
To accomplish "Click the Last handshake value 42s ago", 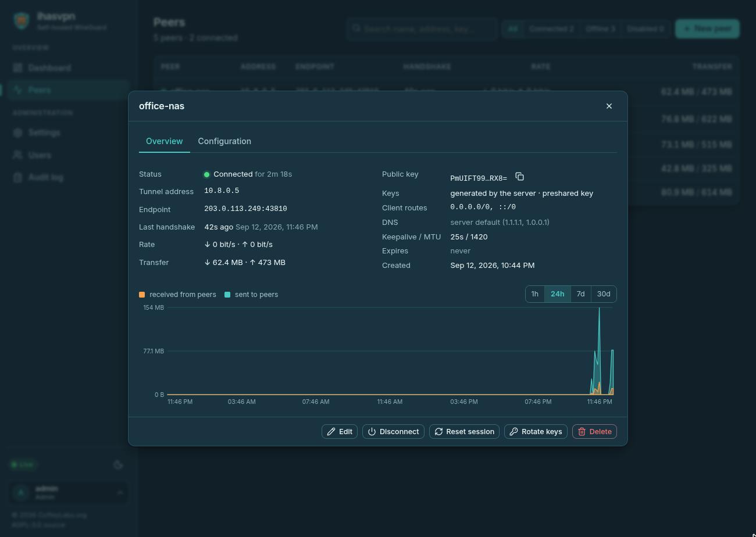I will [219, 227].
